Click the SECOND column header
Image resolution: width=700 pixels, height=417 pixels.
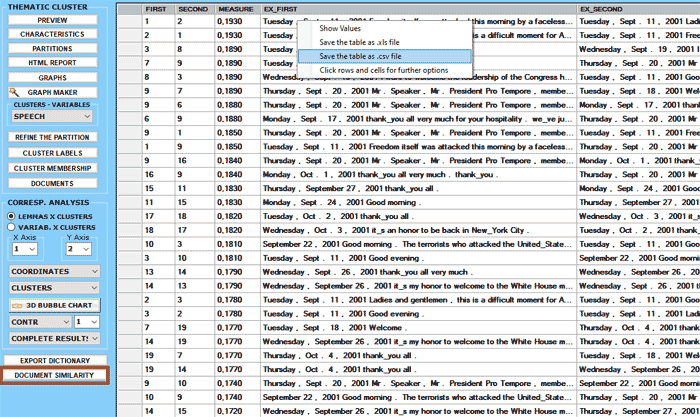click(x=195, y=9)
